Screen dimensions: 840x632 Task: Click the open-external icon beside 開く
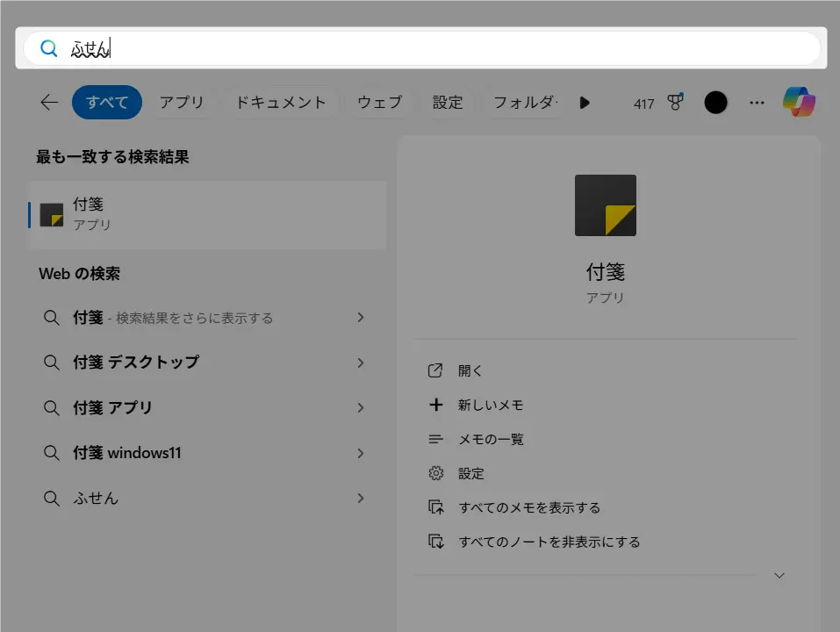click(x=435, y=370)
